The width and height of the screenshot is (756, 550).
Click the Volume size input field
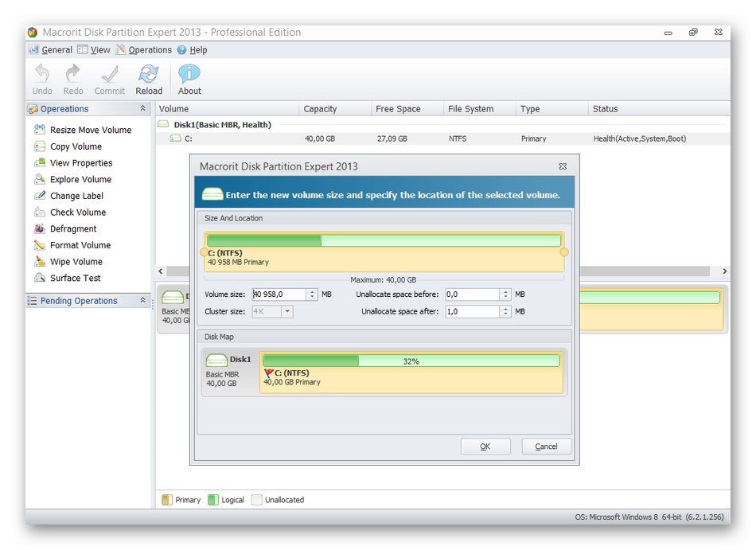pyautogui.click(x=279, y=294)
